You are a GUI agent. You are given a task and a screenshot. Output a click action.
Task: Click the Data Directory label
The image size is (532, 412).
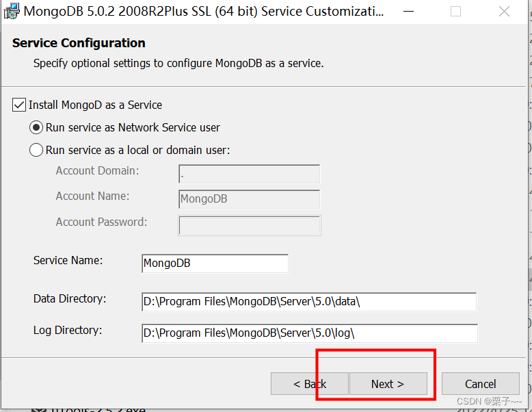(70, 299)
